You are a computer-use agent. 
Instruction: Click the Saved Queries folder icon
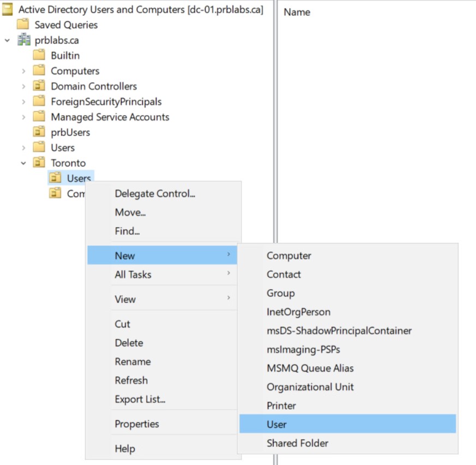[22, 25]
